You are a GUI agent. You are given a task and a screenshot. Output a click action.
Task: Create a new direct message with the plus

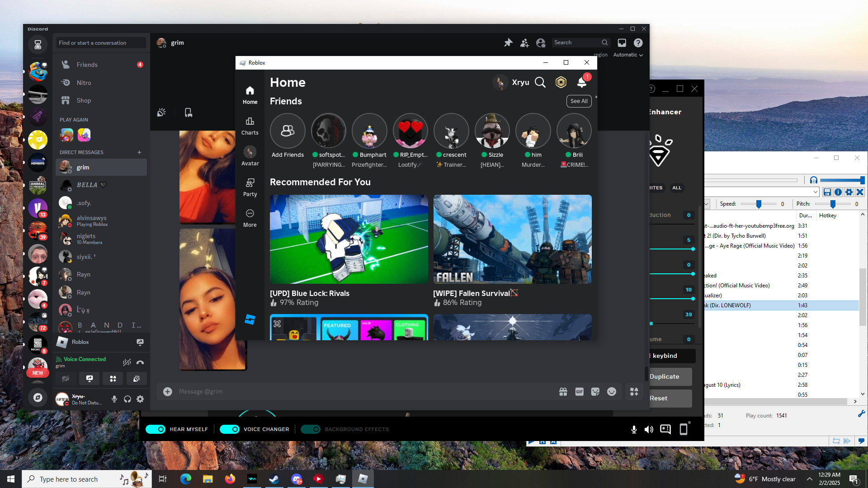coord(139,152)
